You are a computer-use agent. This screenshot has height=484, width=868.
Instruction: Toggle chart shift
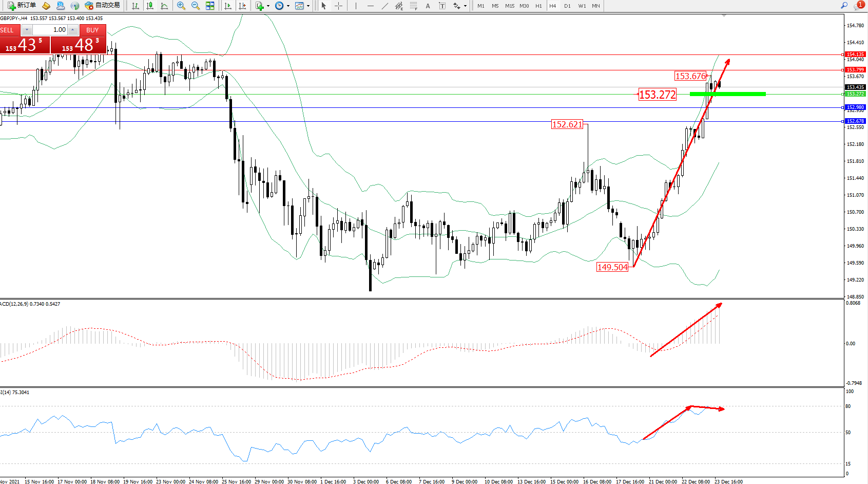(x=242, y=6)
